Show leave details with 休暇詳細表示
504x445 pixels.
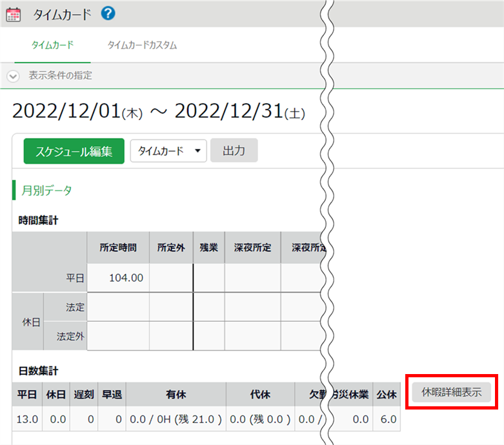tap(451, 391)
